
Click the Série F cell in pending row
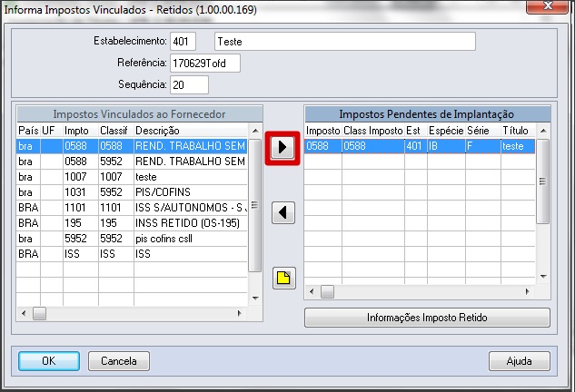[483, 146]
